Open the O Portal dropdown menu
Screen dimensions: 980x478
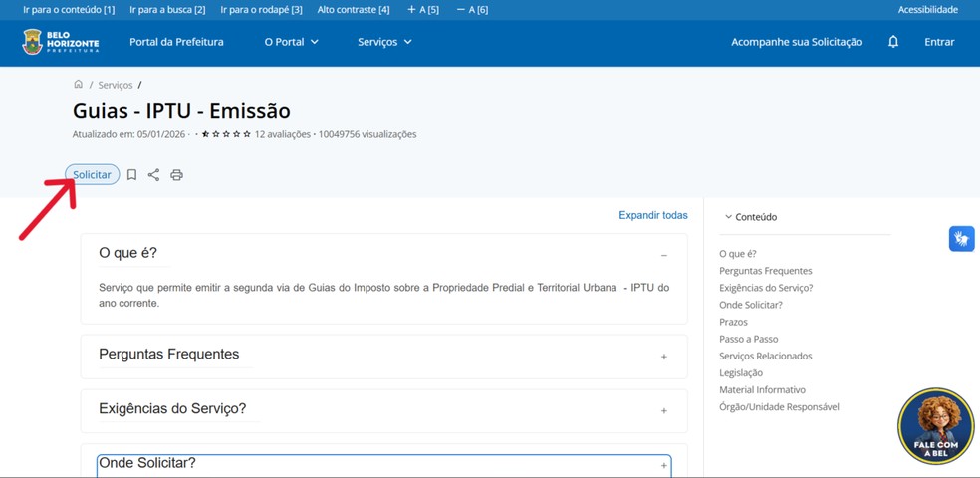[291, 42]
